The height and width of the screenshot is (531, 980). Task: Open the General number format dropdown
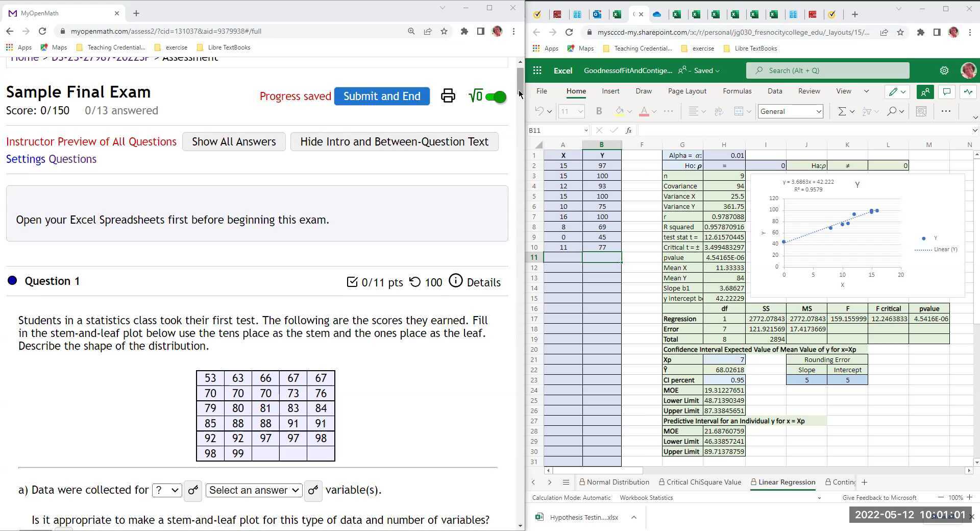point(790,111)
